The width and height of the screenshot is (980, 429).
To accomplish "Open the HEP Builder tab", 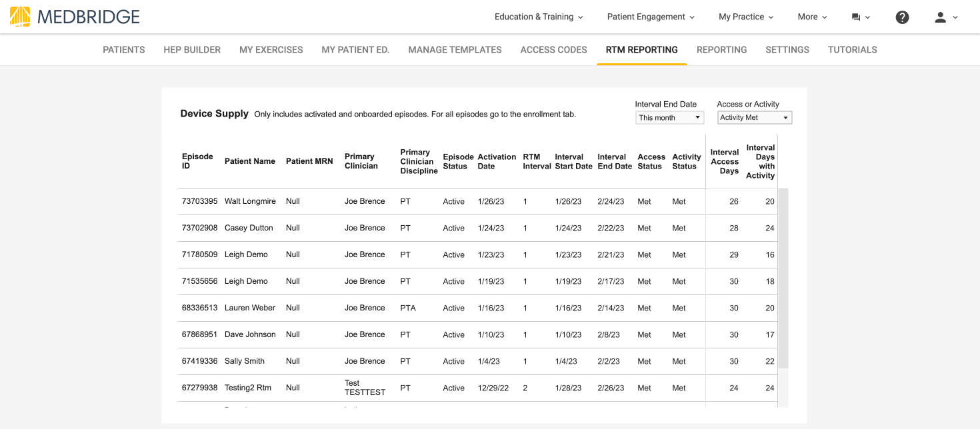I will pyautogui.click(x=192, y=49).
